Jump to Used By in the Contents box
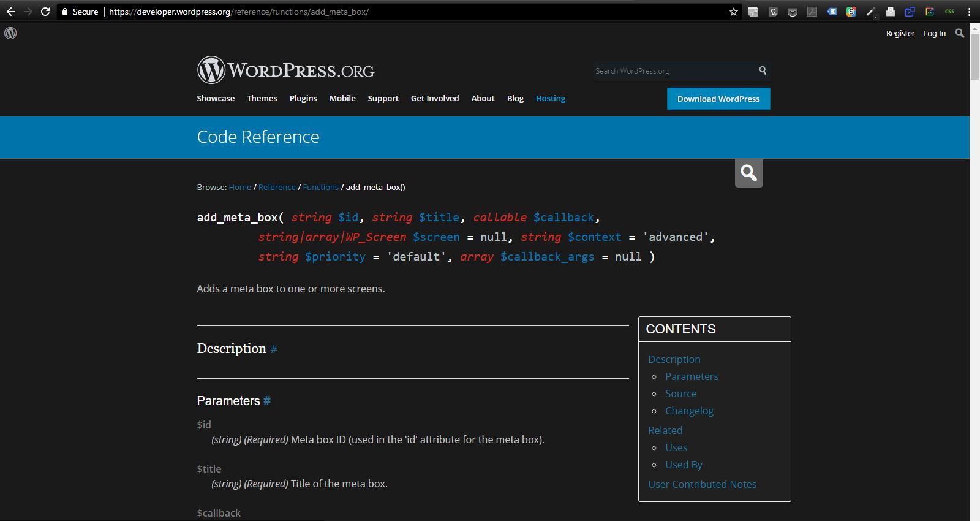Screen dimensions: 980x521 pos(684,465)
